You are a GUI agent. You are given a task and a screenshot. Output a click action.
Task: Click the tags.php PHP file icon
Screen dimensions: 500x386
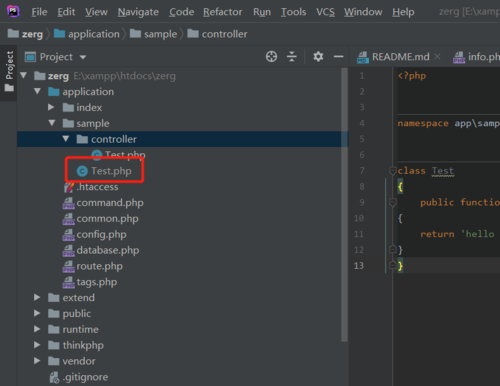tap(69, 282)
